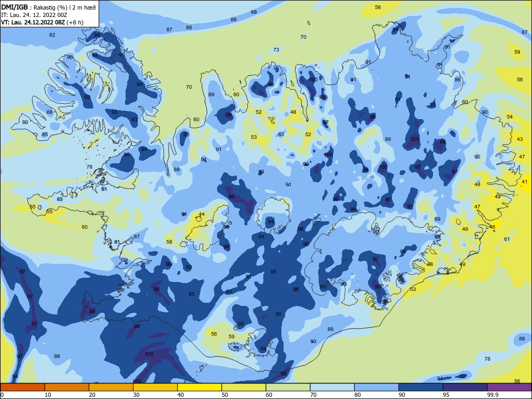Click the humidity value 86 on the map
Screen dimensions: 532x399
(458, 80)
